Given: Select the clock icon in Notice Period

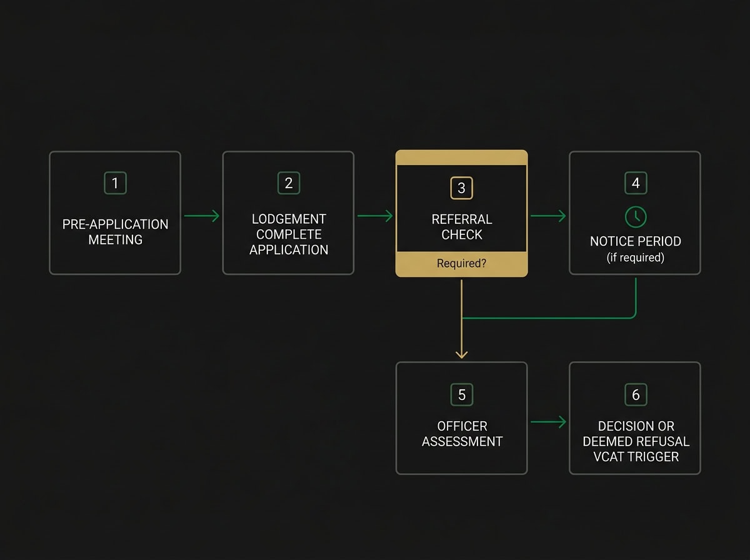Looking at the screenshot, I should click(x=635, y=217).
